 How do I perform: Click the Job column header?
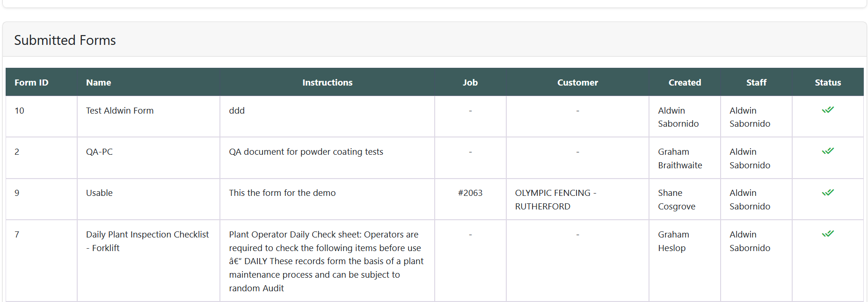[470, 83]
